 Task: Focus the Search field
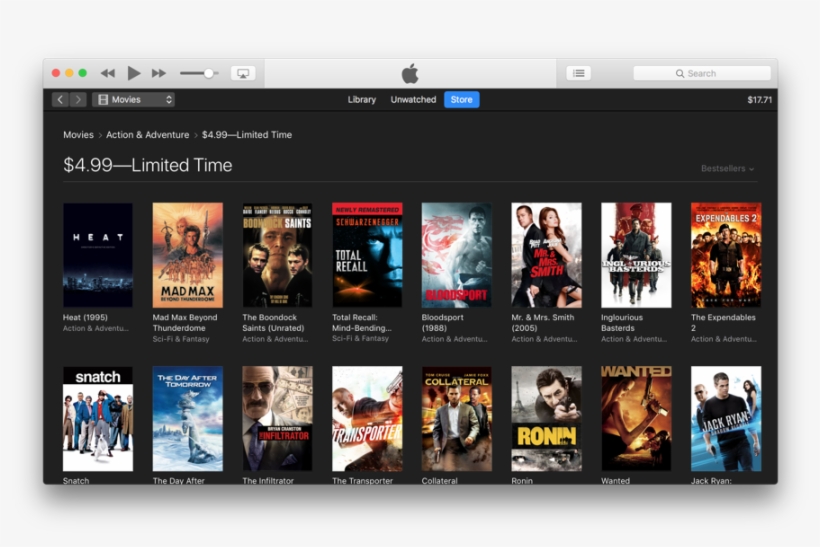702,73
